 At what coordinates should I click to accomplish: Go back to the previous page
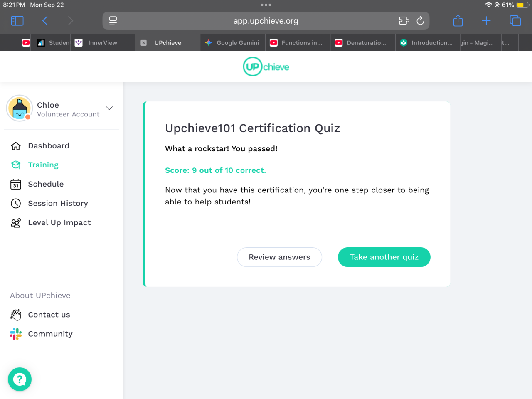click(x=45, y=21)
